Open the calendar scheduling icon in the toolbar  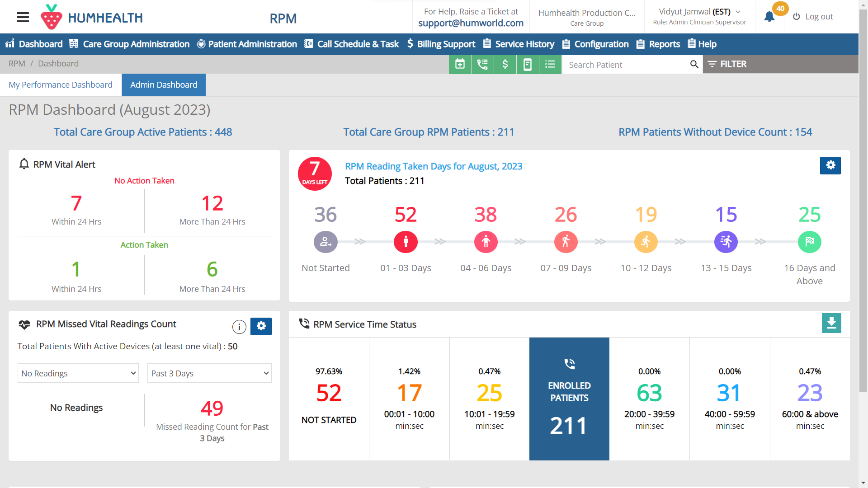[x=460, y=64]
